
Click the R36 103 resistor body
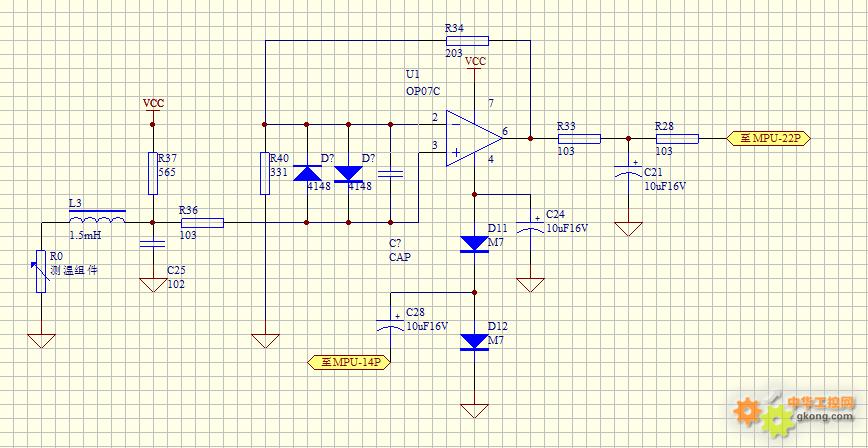tap(202, 222)
